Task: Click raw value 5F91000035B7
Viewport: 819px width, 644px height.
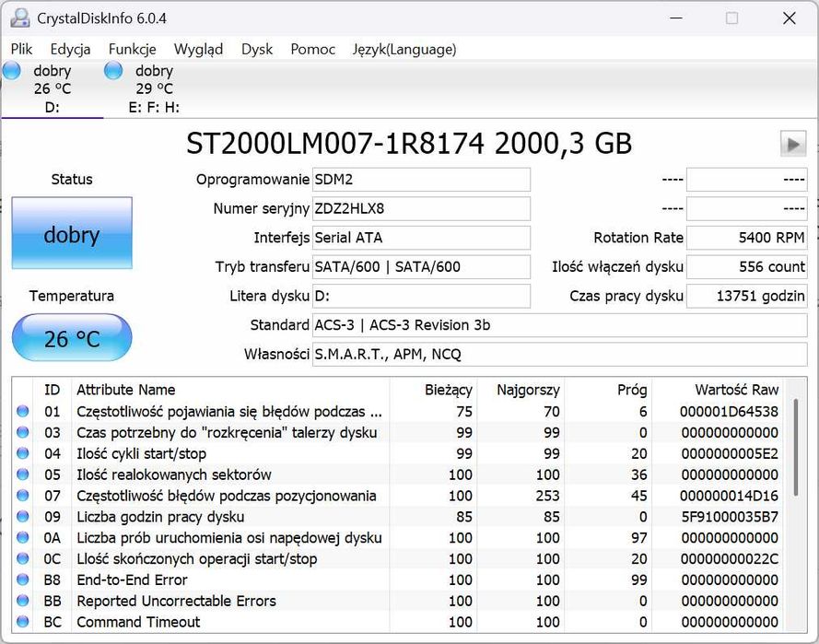Action: pos(730,517)
